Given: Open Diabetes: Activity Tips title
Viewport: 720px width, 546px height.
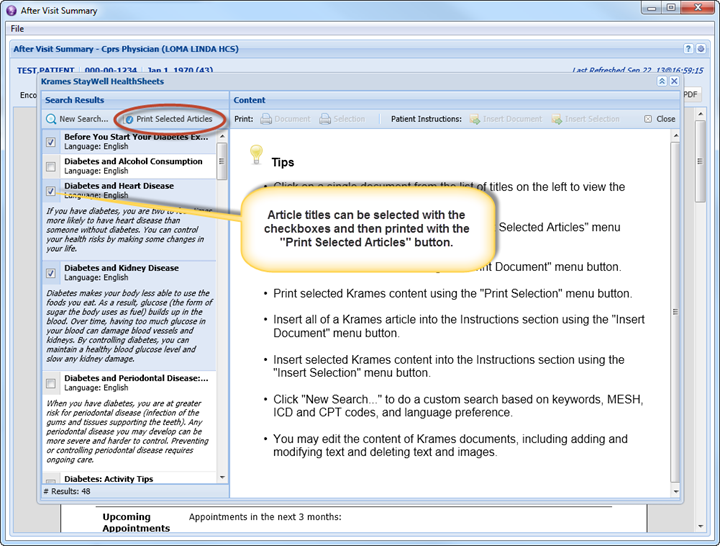Looking at the screenshot, I should (x=108, y=478).
